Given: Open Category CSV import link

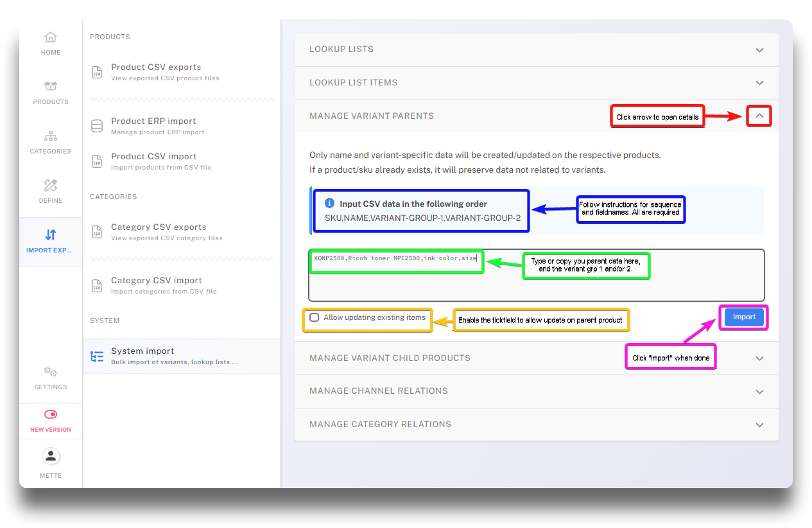Looking at the screenshot, I should [157, 281].
